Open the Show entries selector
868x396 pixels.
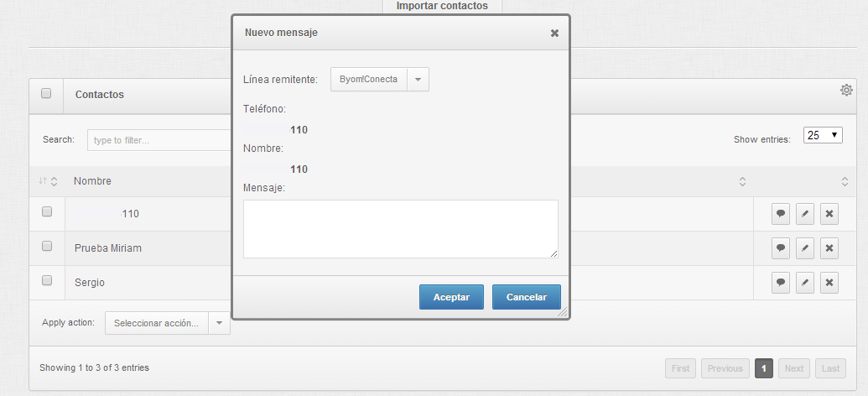(x=822, y=135)
